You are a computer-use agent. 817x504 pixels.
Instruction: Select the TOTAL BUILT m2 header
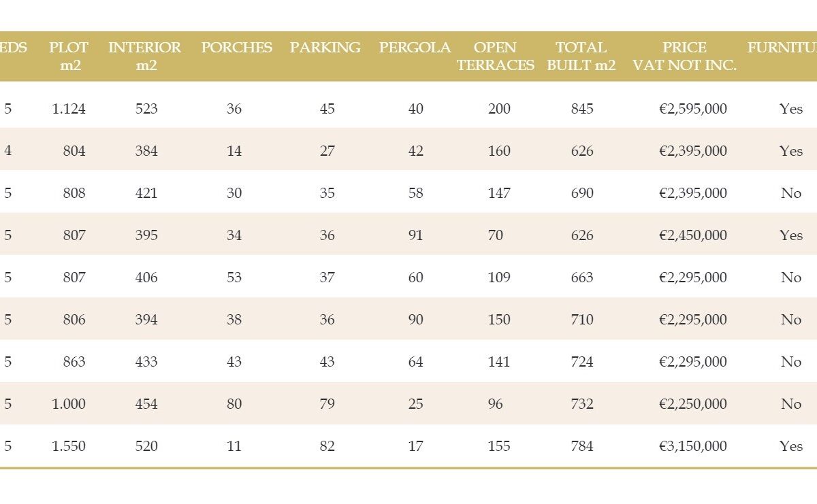point(581,56)
